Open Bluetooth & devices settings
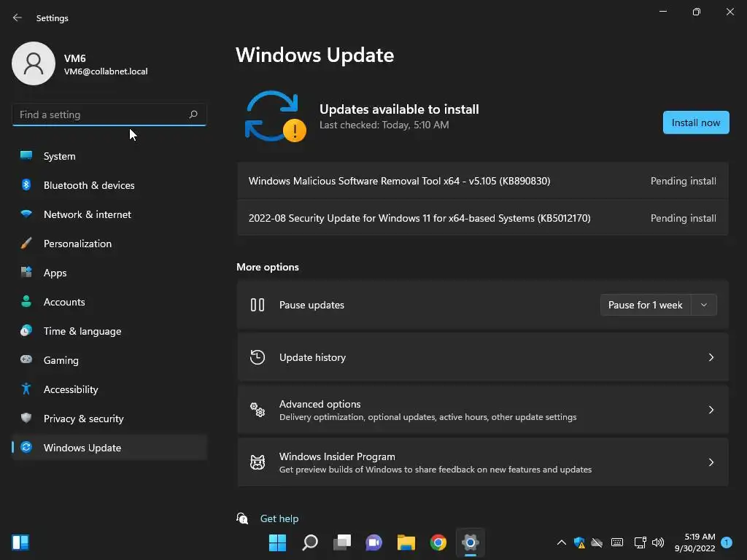The image size is (747, 560). (109, 185)
